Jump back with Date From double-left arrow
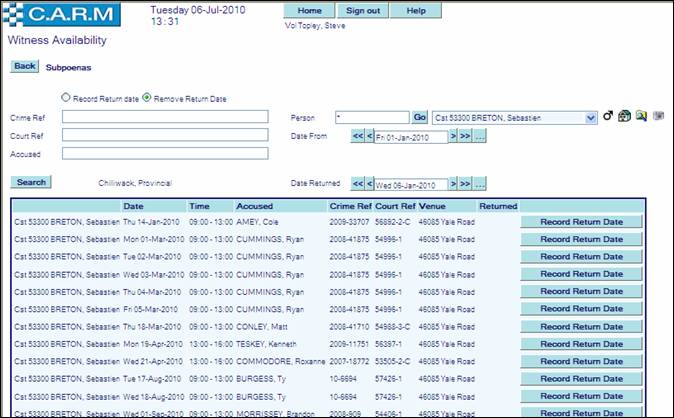 pos(357,137)
